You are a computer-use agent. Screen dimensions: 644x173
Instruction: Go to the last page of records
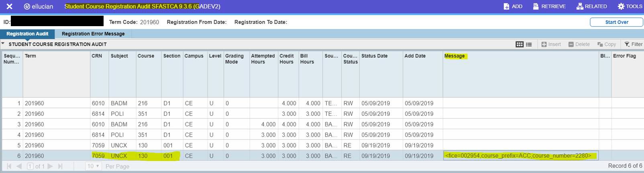60,166
